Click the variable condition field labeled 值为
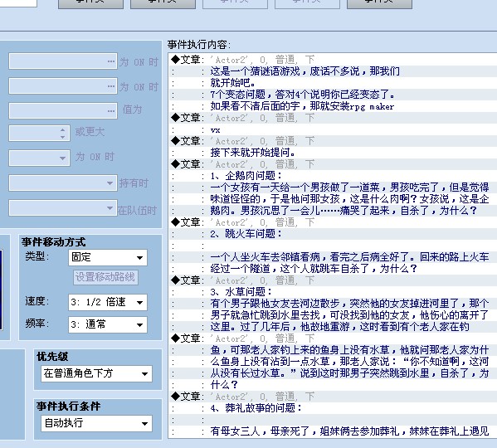This screenshot has height=448, width=497. (63, 111)
